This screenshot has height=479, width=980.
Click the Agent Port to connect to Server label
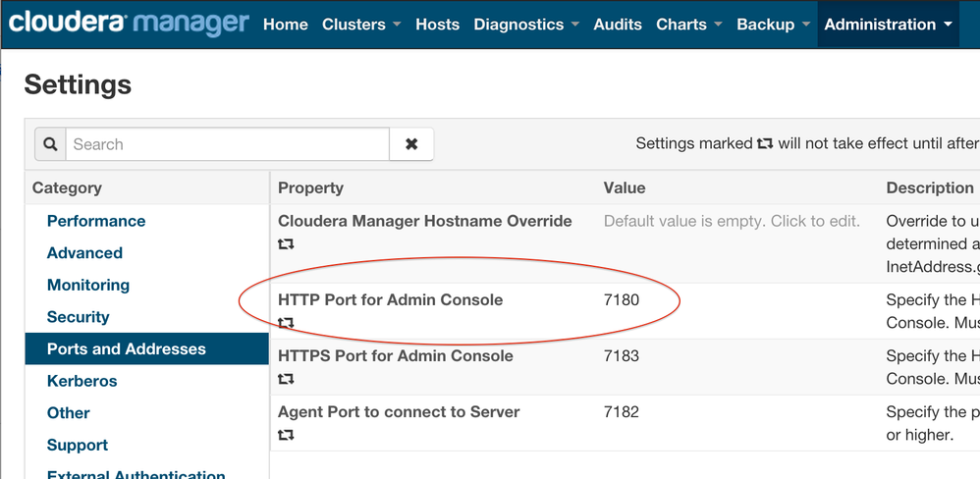399,412
